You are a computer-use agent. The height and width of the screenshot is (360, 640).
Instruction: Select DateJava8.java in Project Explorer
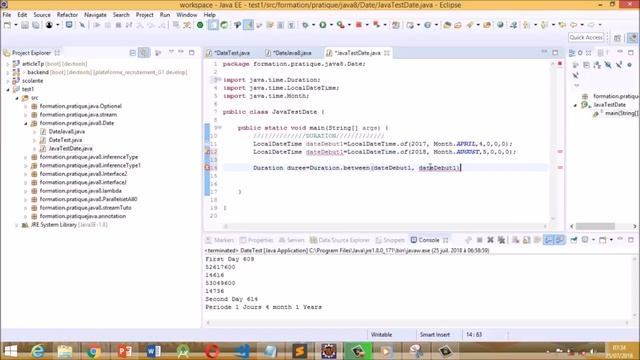[x=67, y=131]
